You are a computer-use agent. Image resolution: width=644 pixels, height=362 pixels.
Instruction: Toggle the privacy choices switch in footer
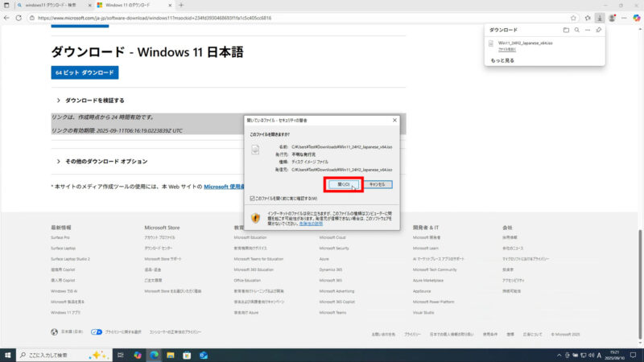tap(96, 331)
